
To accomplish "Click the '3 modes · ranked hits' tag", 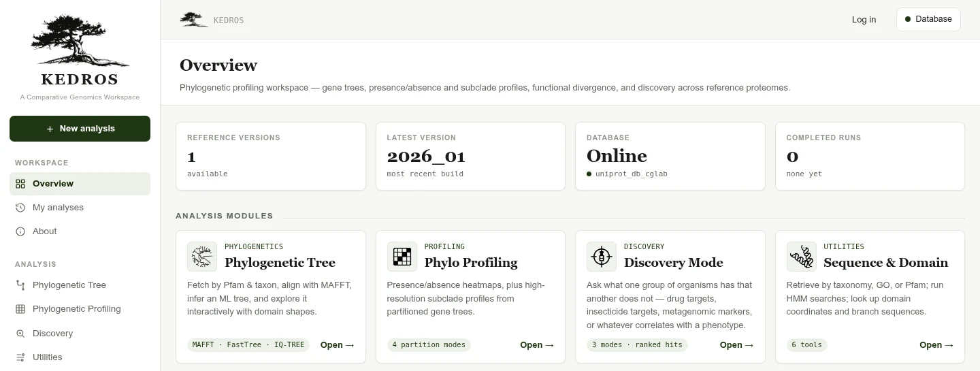I will click(637, 345).
